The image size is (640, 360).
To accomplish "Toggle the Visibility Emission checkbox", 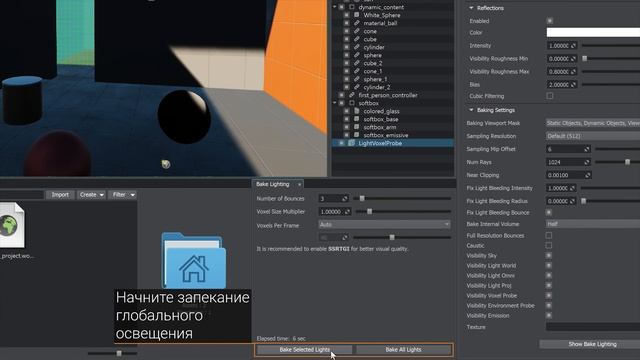I will [x=549, y=316].
